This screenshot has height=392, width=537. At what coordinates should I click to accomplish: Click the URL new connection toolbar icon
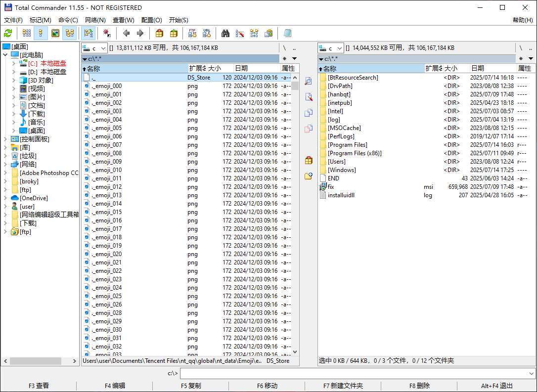pyautogui.click(x=207, y=33)
